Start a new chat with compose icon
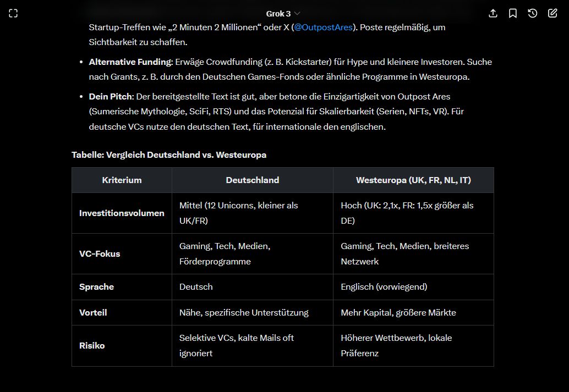 tap(552, 13)
